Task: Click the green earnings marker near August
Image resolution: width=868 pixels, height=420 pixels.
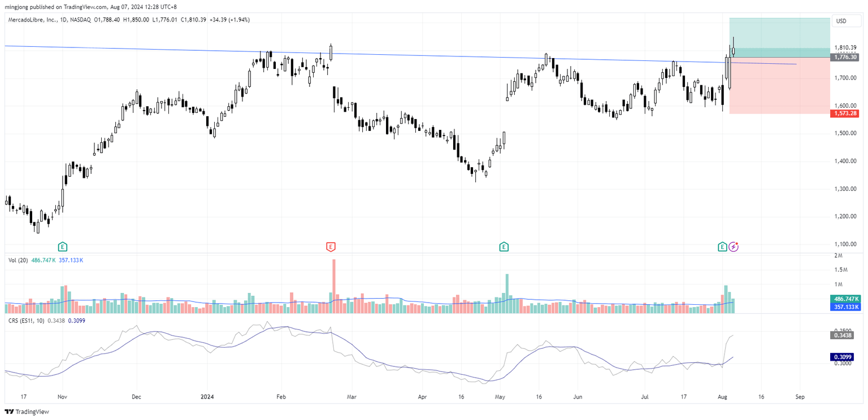Action: point(722,247)
